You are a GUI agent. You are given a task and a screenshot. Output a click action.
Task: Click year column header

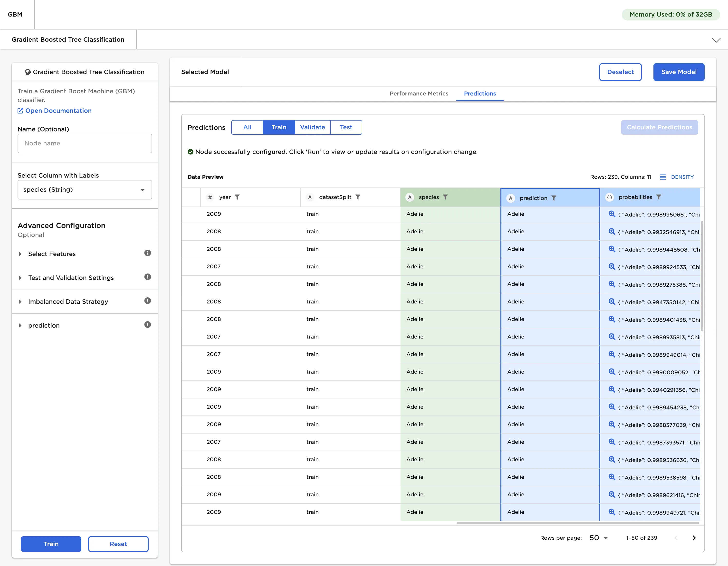click(x=250, y=197)
